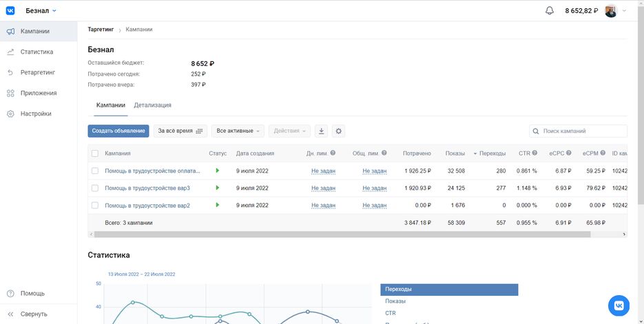Tick checkbox for Помощь в трудоустройстве вар3
The image size is (644, 324).
pyautogui.click(x=95, y=188)
